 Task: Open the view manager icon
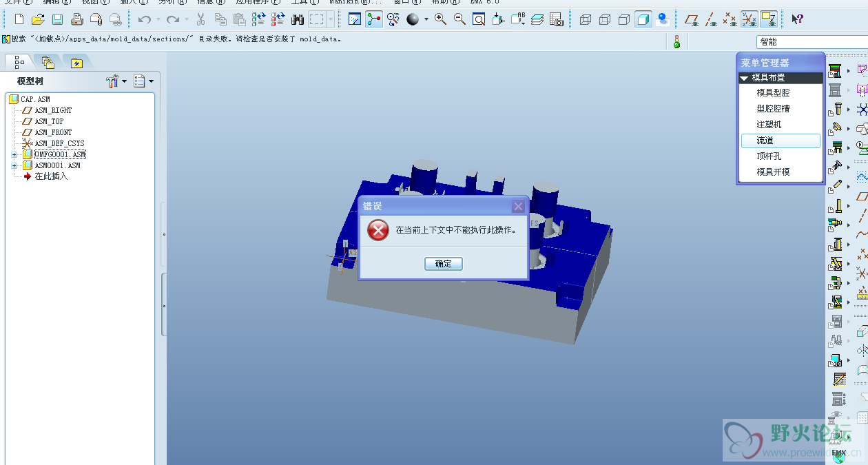557,19
